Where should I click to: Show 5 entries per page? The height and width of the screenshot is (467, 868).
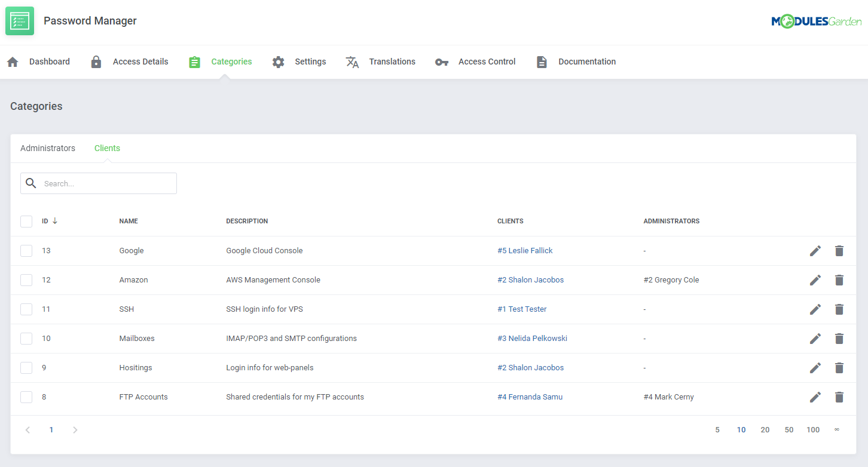coord(717,430)
